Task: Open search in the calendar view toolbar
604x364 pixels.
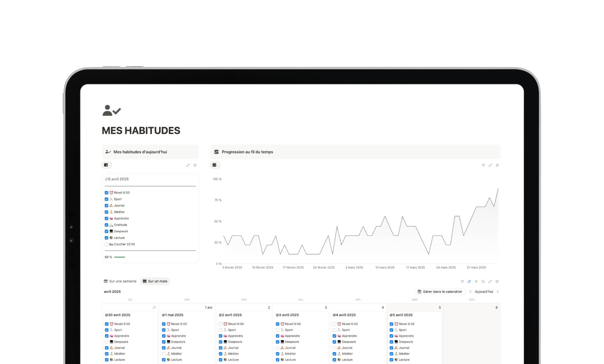Action: pos(483,281)
